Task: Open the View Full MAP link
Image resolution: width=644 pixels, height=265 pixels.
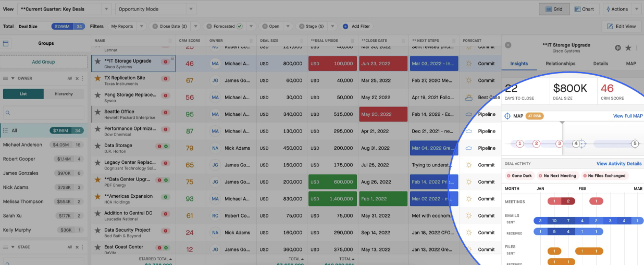Action: point(627,116)
